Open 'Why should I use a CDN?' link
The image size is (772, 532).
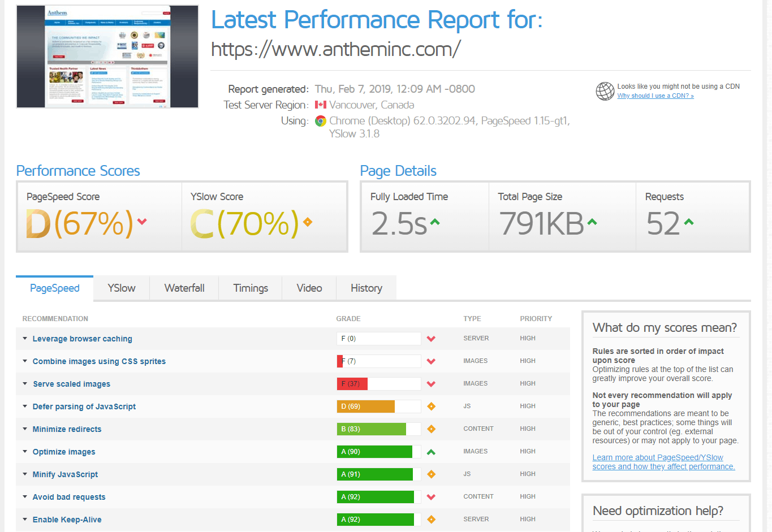pos(655,96)
